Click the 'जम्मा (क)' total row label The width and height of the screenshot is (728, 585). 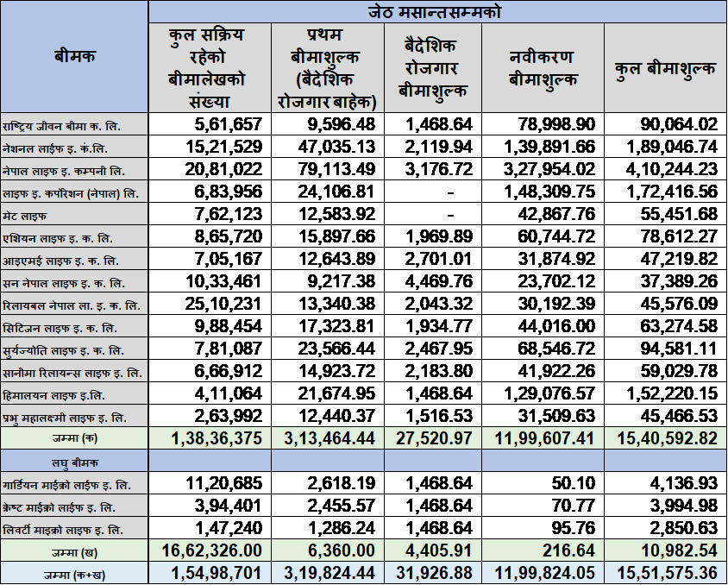(75, 437)
